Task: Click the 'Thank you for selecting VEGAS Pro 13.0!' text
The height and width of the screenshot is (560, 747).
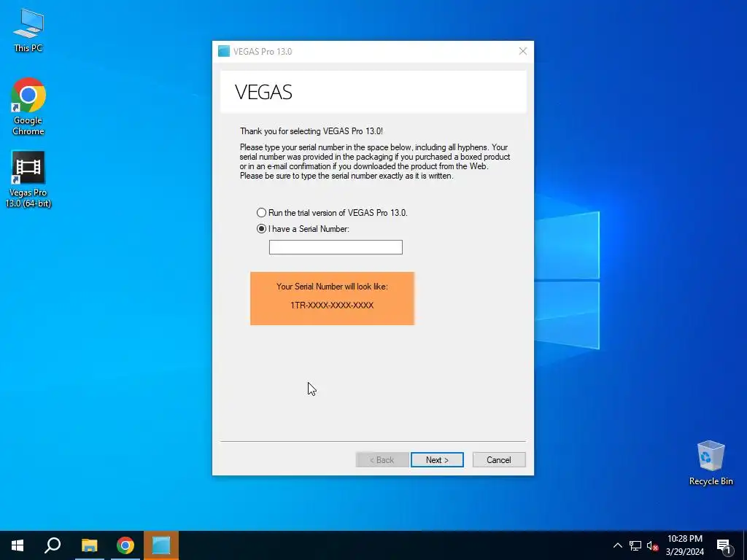Action: (x=311, y=131)
